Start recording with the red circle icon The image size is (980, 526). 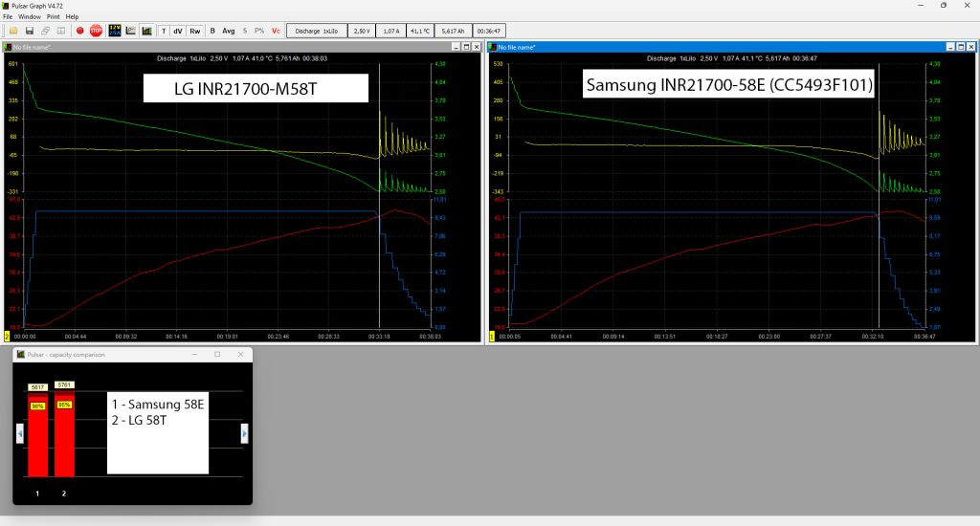(80, 31)
